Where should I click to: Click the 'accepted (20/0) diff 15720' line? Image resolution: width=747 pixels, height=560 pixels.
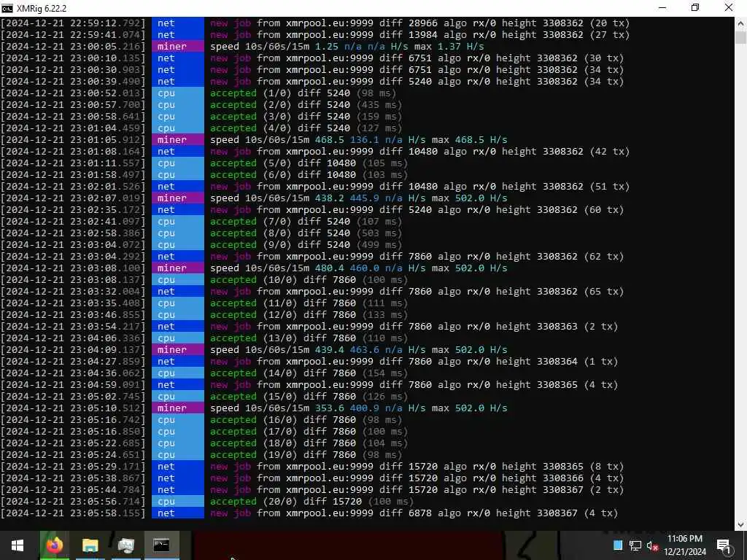[207, 502]
